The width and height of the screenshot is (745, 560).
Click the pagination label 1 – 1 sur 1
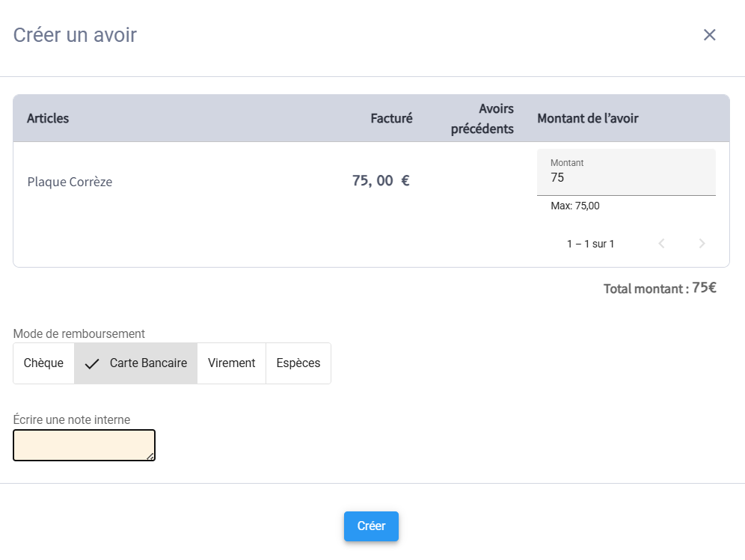coord(590,244)
